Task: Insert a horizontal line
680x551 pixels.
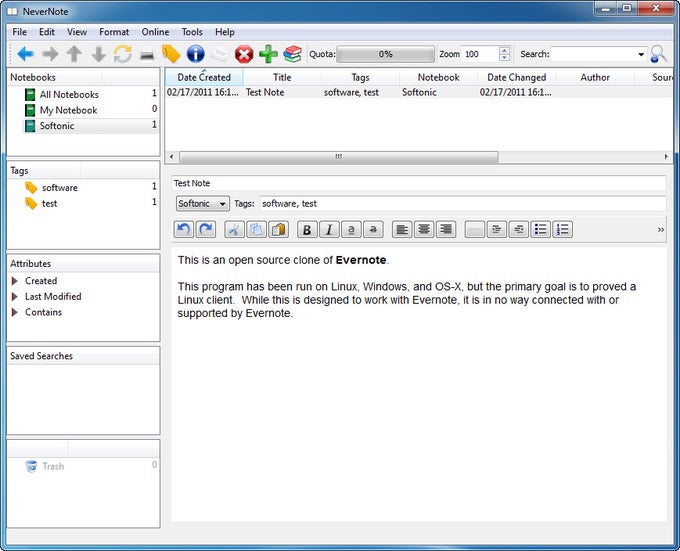Action: 474,229
